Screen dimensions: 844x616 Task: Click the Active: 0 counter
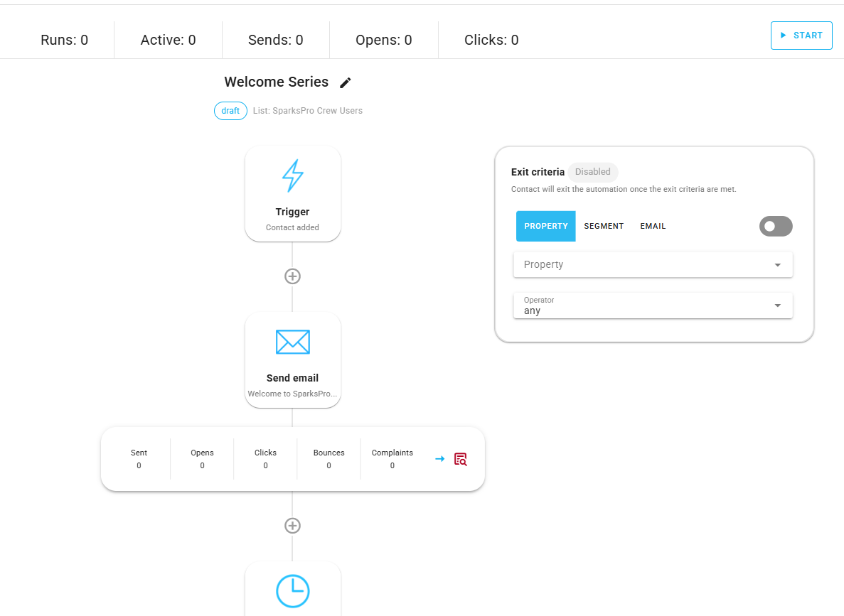(168, 40)
